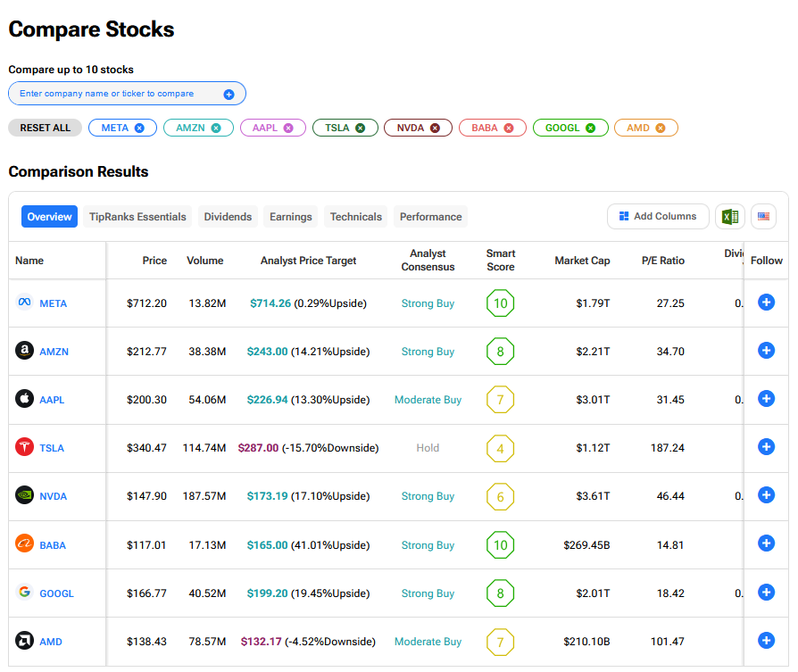Follow BABA with its plus button
This screenshot has width=798, height=672.
point(766,543)
